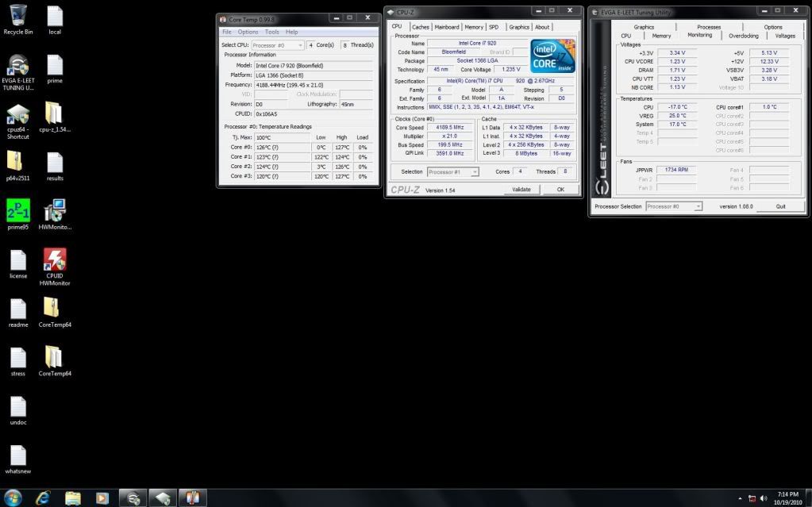Select the 'whatsnew' file on the desktop
Screen dimensions: 812x507
tap(18, 459)
